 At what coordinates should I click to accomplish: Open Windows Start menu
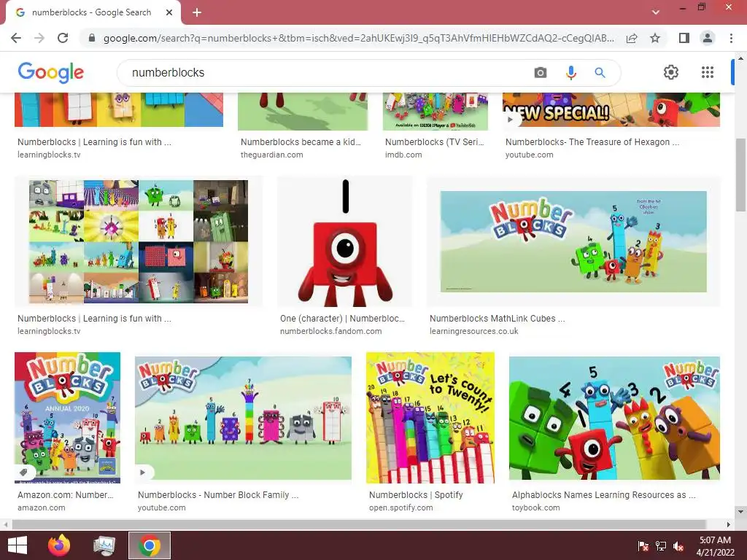18,545
